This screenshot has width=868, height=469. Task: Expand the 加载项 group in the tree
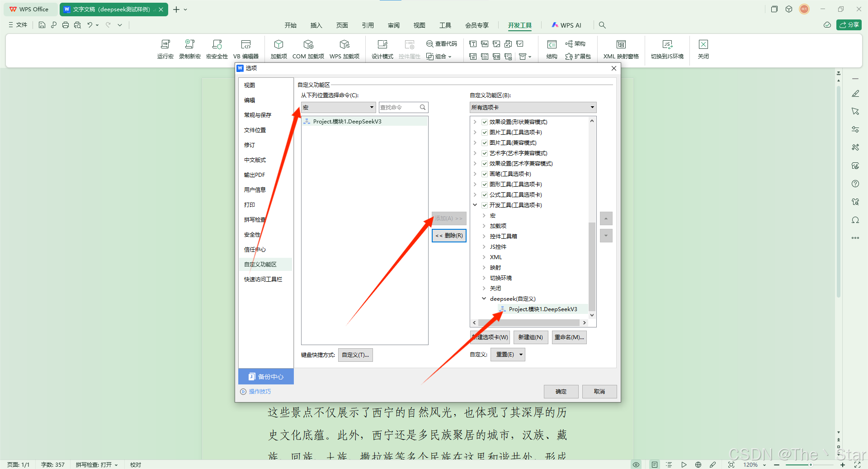(484, 226)
